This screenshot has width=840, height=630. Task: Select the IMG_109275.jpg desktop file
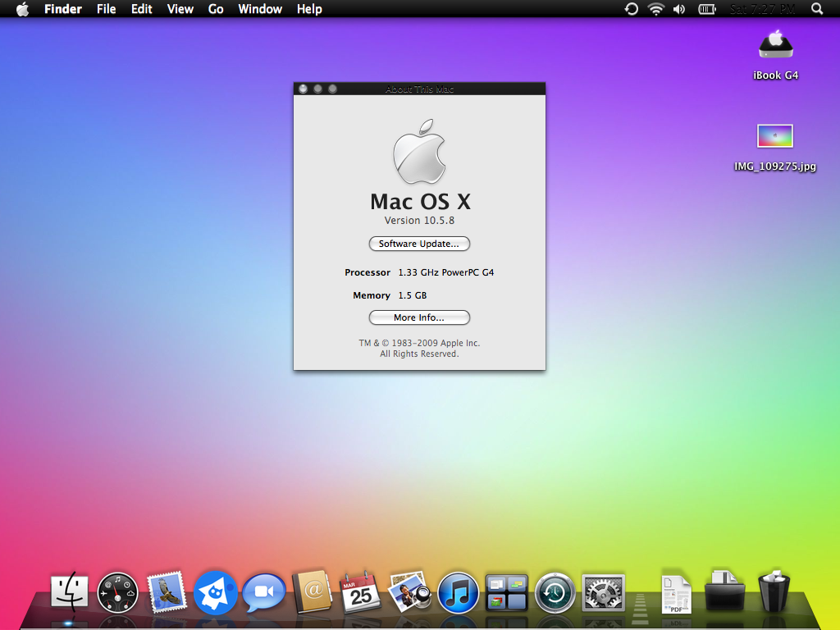[774, 136]
